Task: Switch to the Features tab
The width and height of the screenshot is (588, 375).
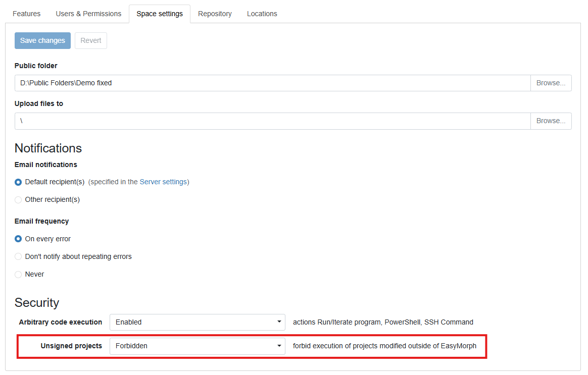Action: point(26,14)
